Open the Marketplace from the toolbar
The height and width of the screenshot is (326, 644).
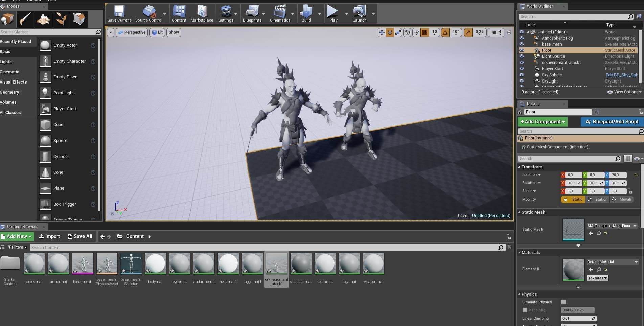(x=202, y=14)
